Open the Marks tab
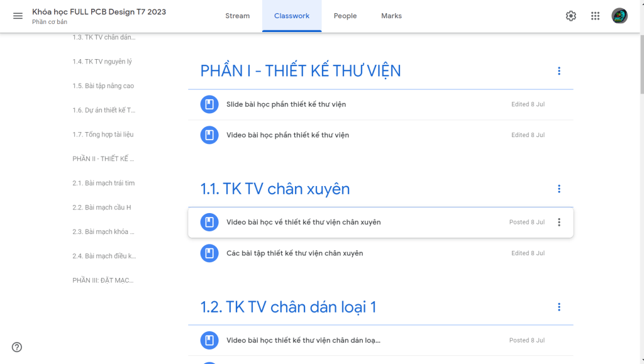 [x=391, y=16]
